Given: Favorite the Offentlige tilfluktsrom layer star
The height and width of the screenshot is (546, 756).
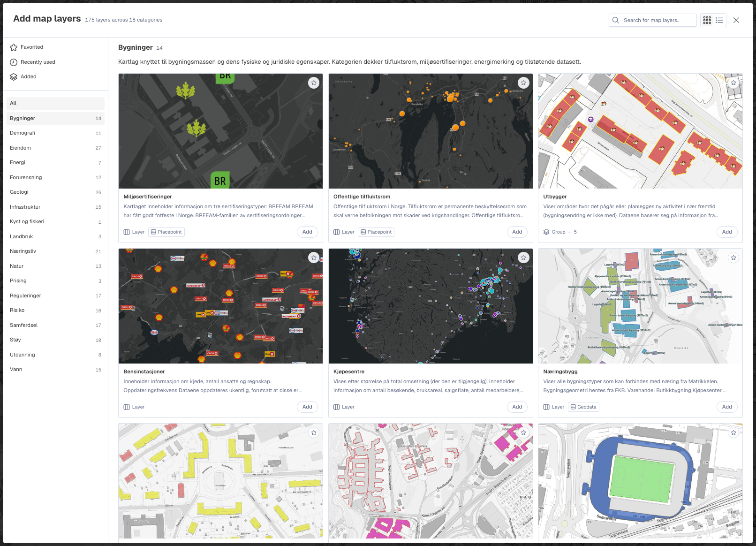Looking at the screenshot, I should (523, 83).
